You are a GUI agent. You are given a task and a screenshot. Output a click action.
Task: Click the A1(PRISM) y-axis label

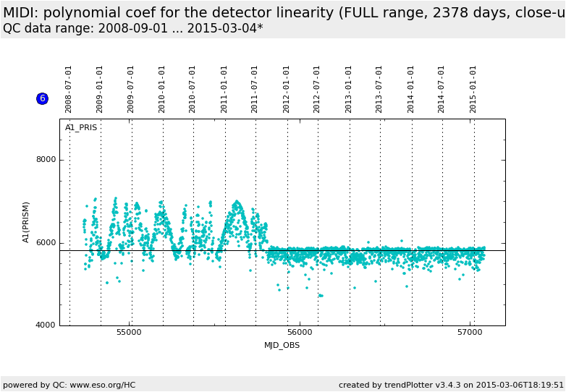26,222
